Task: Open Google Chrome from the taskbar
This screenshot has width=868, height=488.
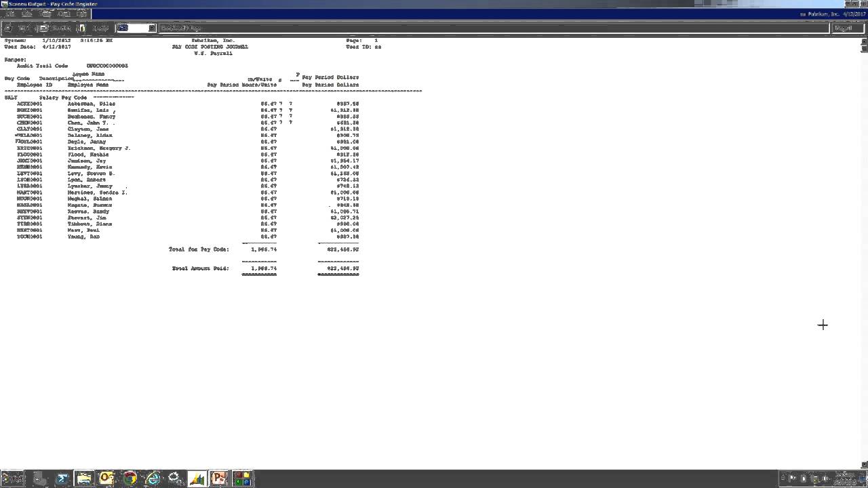Action: tap(130, 478)
